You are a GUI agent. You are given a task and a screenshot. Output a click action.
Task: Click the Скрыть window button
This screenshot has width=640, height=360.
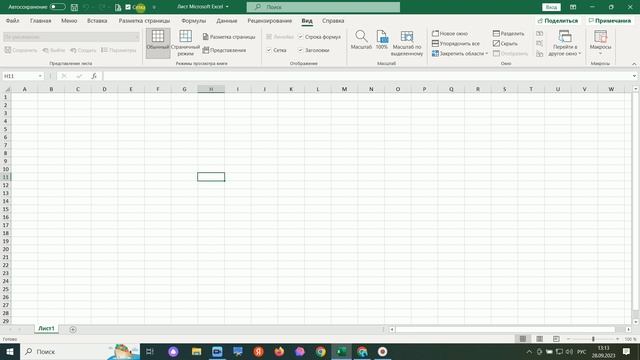(505, 43)
